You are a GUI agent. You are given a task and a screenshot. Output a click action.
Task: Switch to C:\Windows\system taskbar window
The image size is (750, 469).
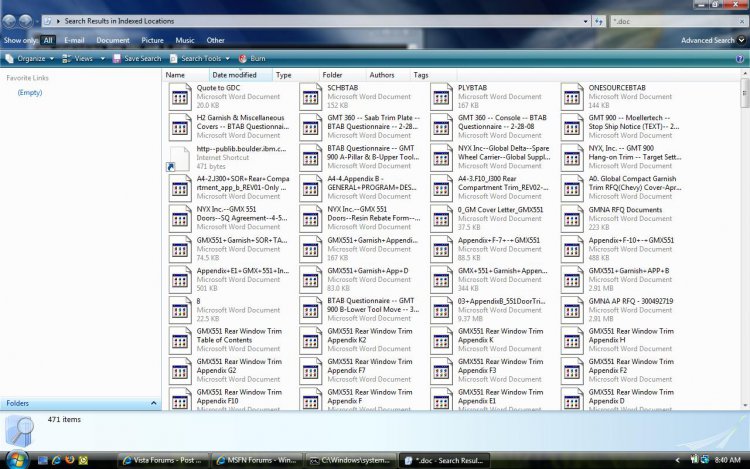[351, 460]
